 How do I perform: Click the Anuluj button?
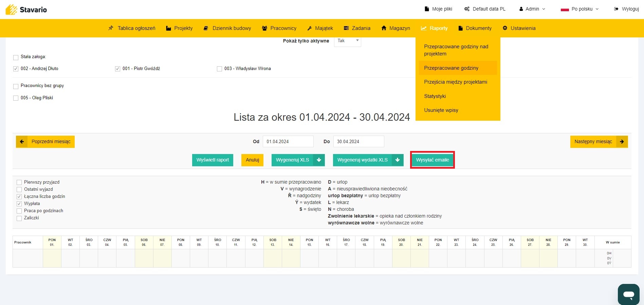coord(253,160)
